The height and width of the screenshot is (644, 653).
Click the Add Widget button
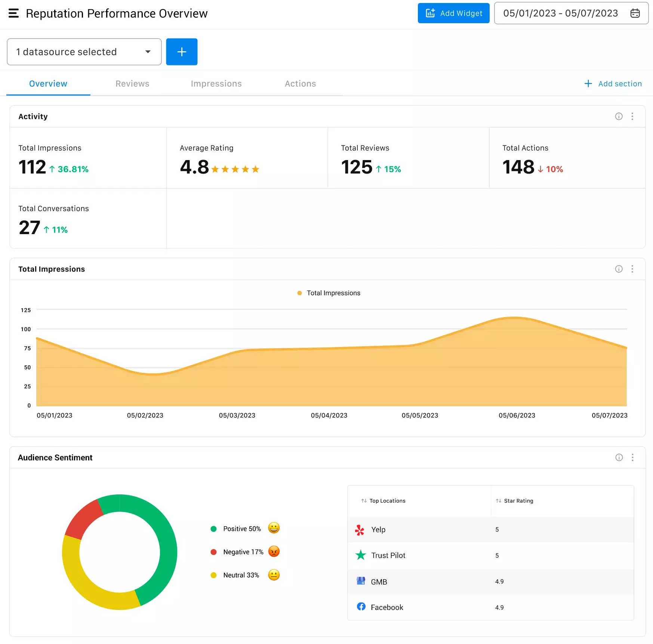point(453,13)
